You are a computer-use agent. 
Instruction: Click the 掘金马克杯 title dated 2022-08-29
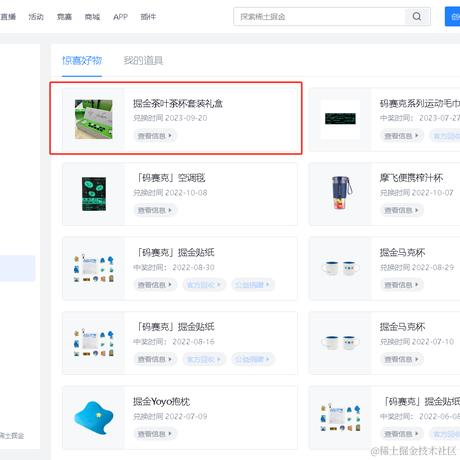403,253
